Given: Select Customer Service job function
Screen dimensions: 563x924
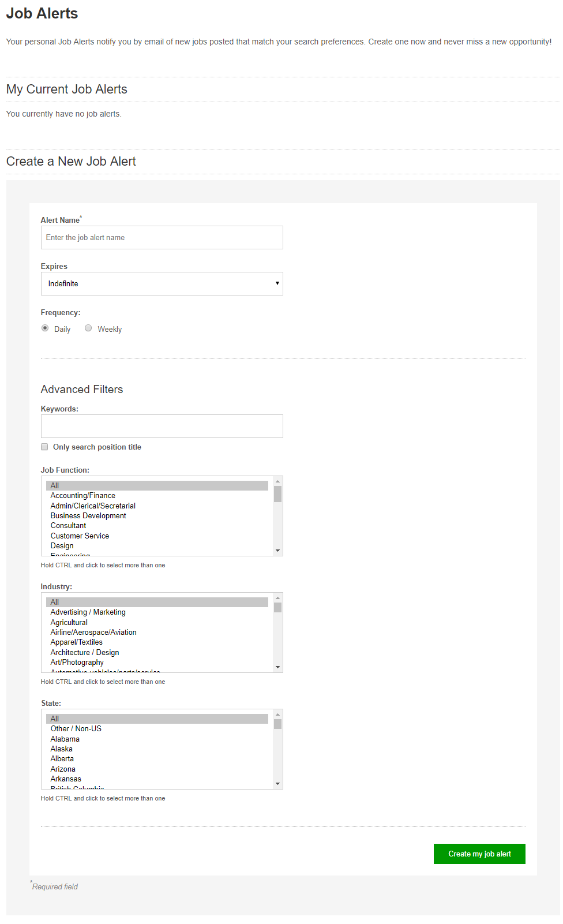Looking at the screenshot, I should (80, 536).
